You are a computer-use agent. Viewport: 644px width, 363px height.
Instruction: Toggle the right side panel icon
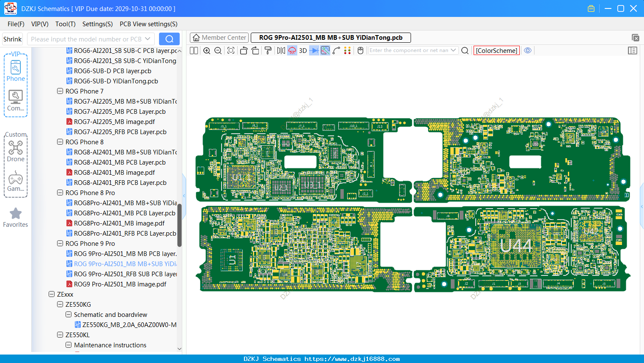click(x=633, y=51)
